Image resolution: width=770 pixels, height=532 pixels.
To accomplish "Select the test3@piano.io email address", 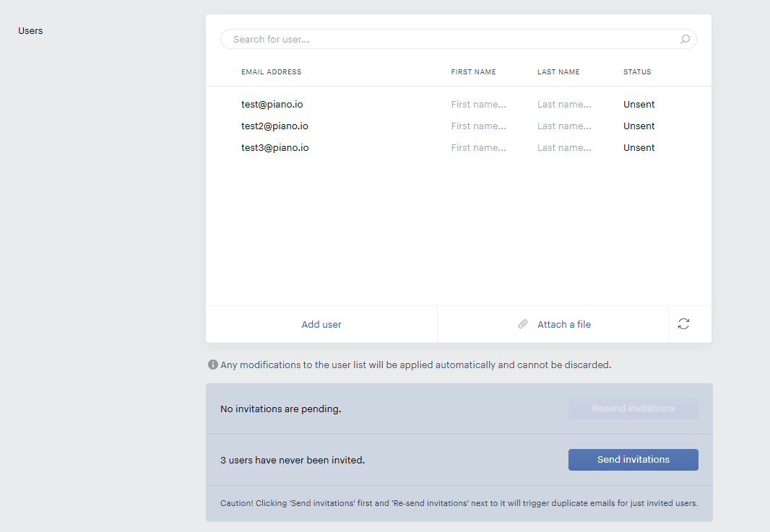I will (275, 148).
